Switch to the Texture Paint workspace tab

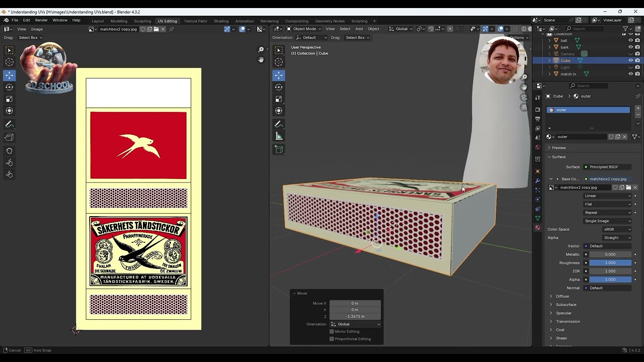[x=195, y=21]
